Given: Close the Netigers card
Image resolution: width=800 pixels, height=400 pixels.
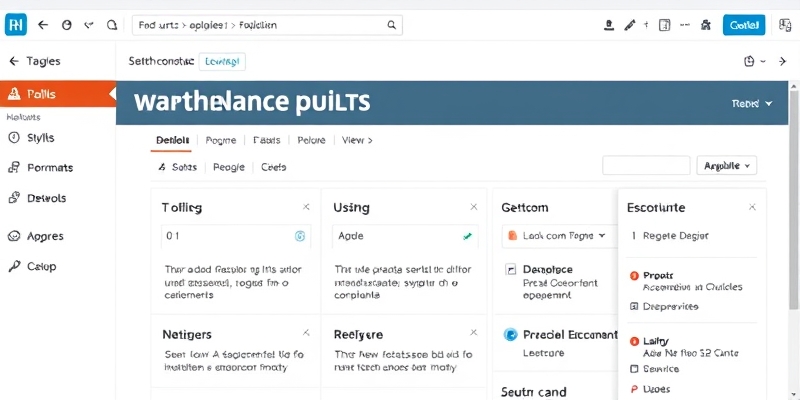Looking at the screenshot, I should (x=306, y=333).
